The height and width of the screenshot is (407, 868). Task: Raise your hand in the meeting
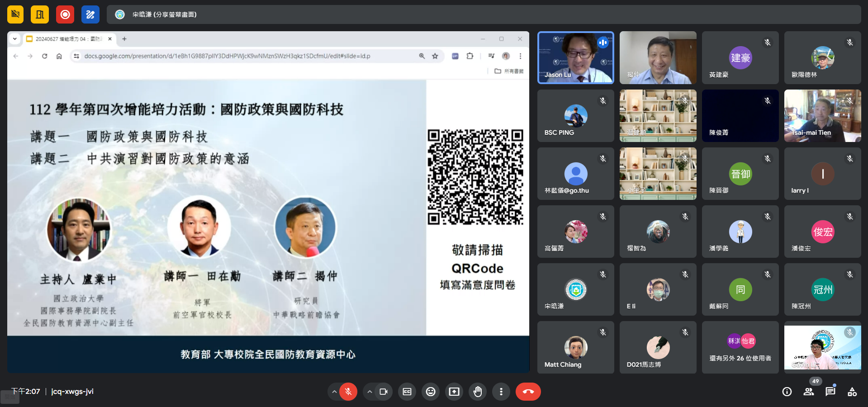478,392
